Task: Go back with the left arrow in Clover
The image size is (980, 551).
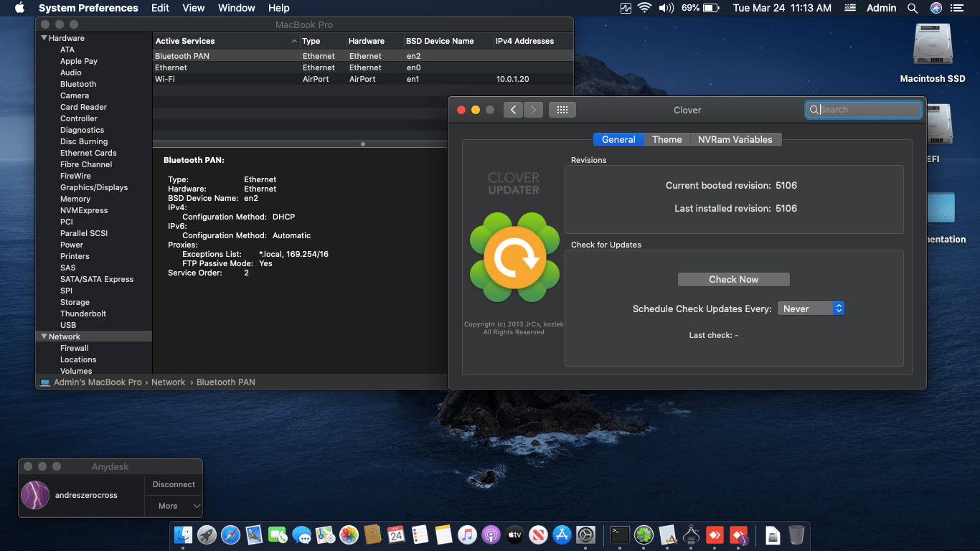Action: (x=513, y=110)
